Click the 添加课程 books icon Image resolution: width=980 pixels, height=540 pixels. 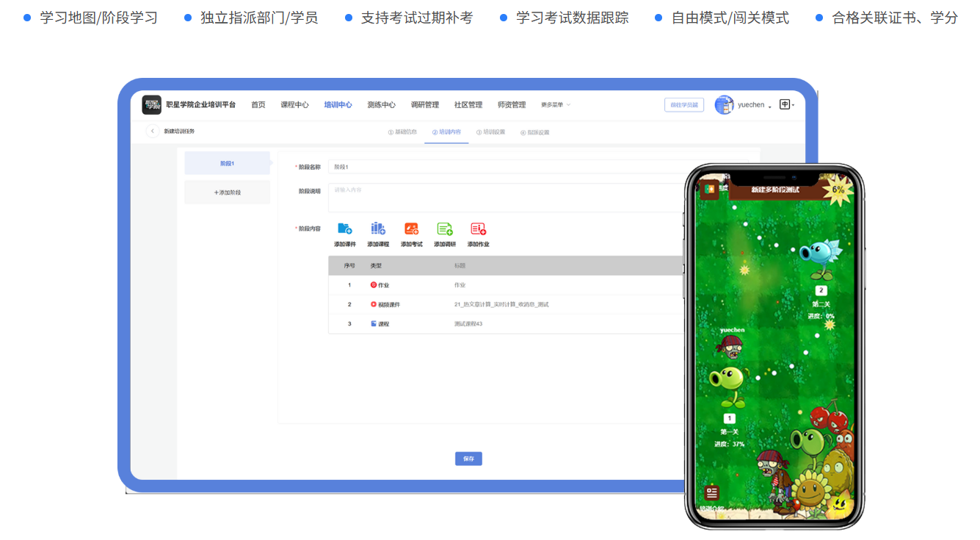(378, 229)
